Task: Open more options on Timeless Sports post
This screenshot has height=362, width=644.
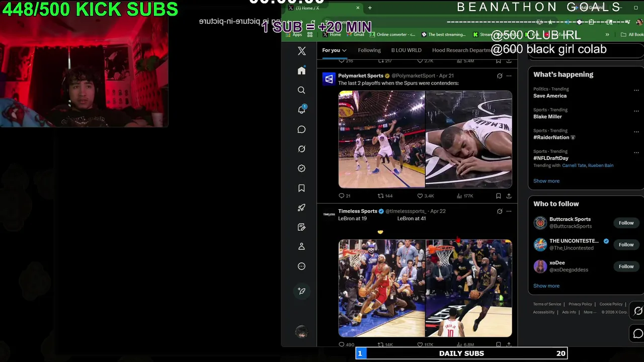Action: coord(509,211)
